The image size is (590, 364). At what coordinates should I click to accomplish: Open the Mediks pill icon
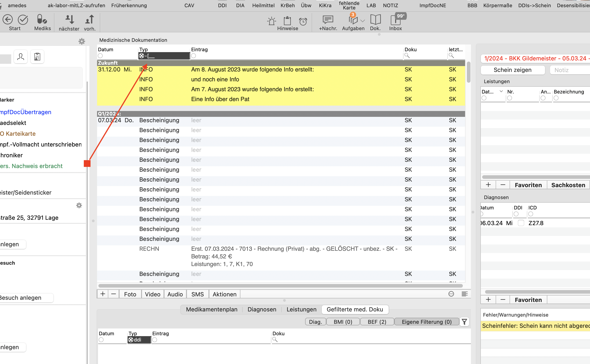point(42,19)
